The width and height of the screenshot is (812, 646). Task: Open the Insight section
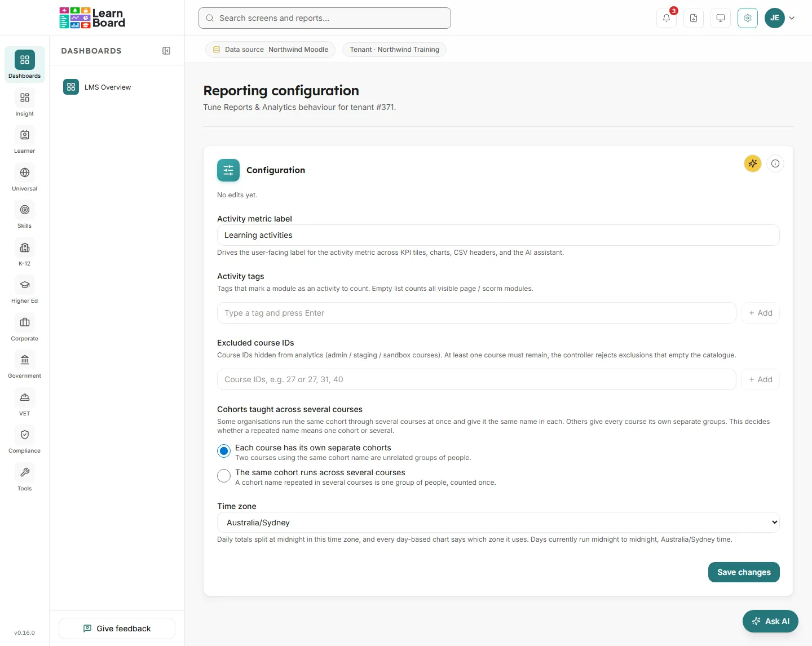pyautogui.click(x=25, y=103)
